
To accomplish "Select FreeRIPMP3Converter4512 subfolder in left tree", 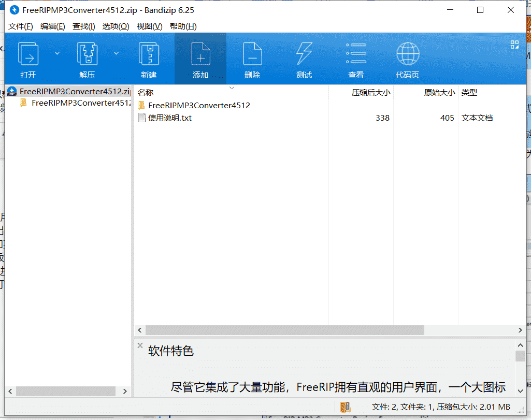I will 81,103.
